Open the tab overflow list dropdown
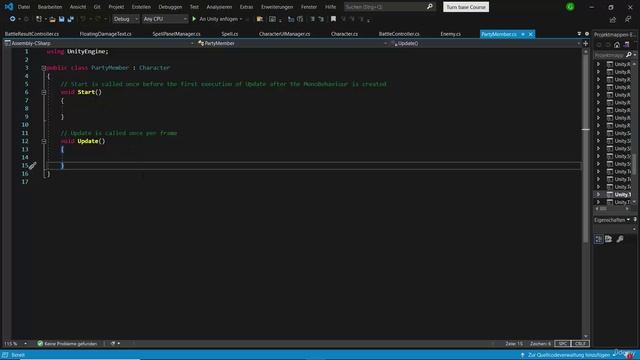Screen dimensions: 640x360 pyautogui.click(x=579, y=34)
